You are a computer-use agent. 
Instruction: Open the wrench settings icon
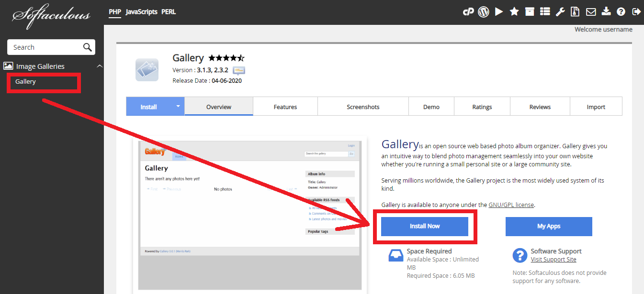(x=560, y=12)
